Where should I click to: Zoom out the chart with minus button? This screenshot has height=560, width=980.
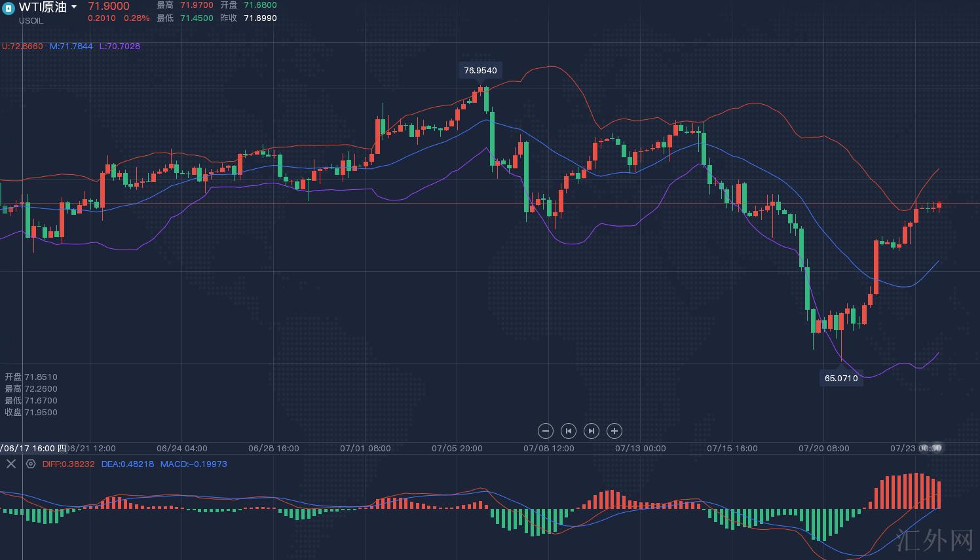click(x=545, y=431)
